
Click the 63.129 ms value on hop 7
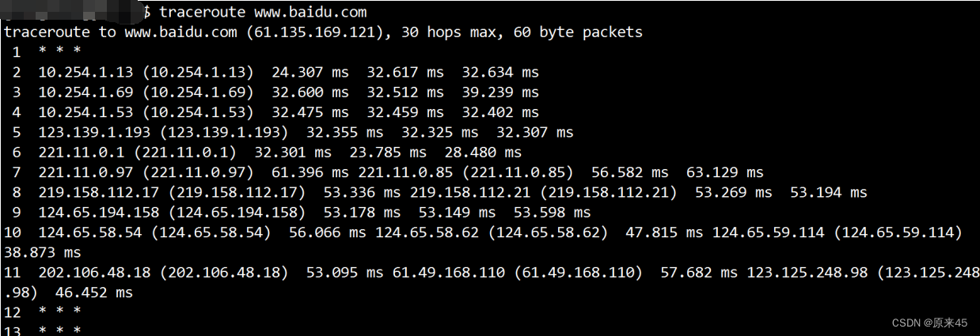click(x=724, y=172)
